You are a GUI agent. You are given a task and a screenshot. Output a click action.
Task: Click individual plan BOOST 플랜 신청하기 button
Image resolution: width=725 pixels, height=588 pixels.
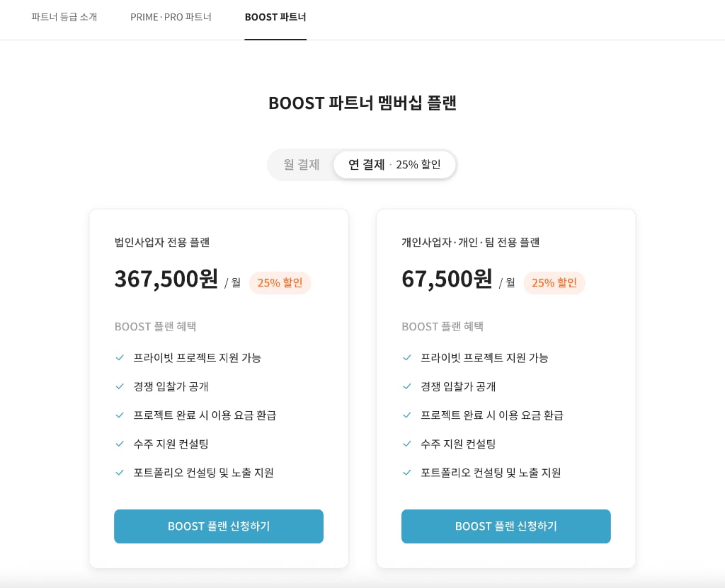pos(506,526)
